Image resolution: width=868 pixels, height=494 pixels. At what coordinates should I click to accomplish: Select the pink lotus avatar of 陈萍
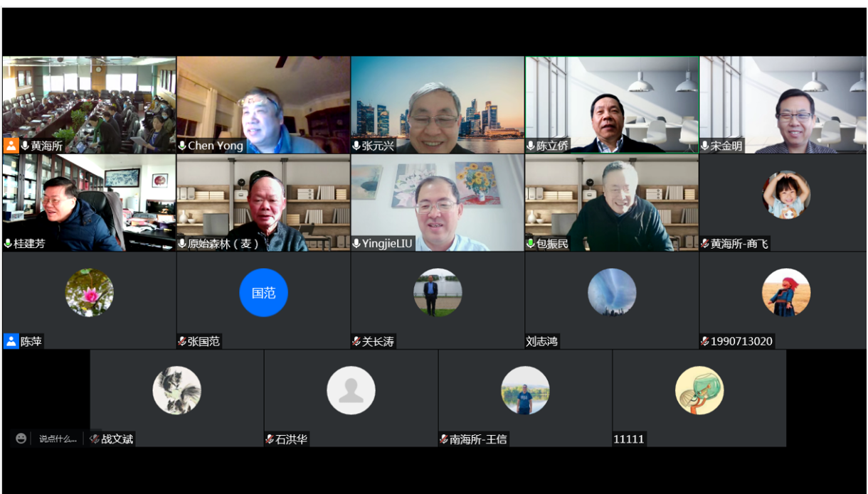89,292
